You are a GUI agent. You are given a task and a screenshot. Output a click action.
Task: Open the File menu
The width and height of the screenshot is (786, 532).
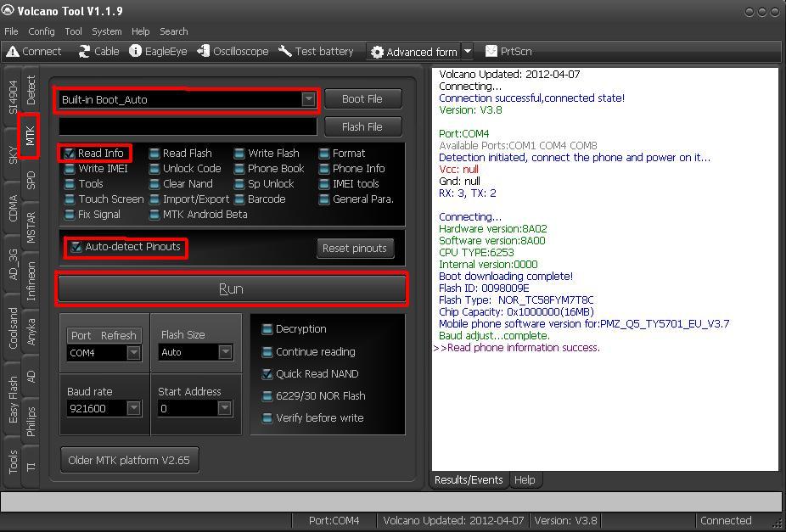pos(11,31)
